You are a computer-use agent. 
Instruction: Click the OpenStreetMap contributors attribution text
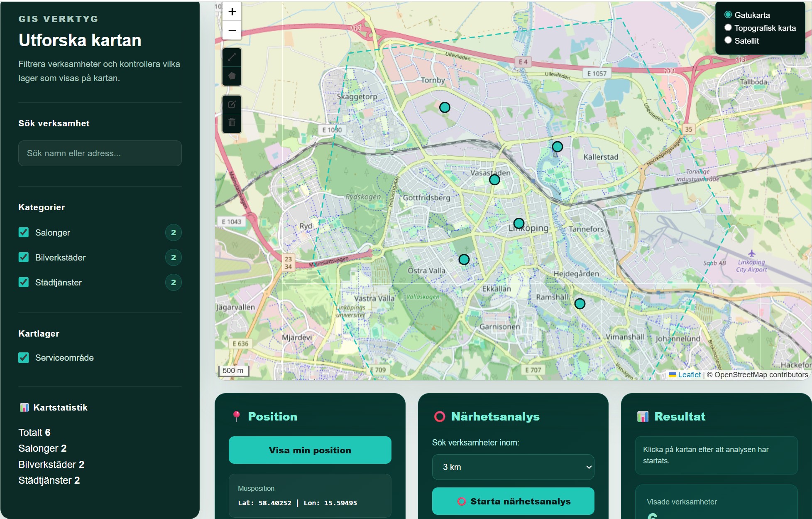point(758,375)
